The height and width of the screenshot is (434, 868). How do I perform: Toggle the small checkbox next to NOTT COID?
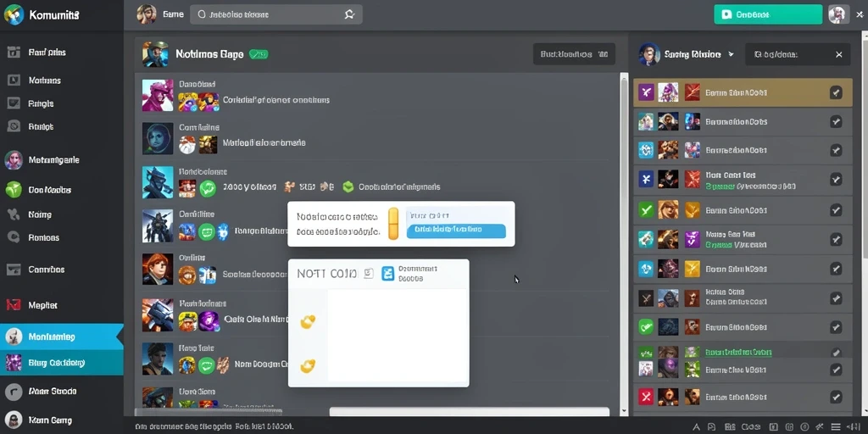tap(369, 274)
